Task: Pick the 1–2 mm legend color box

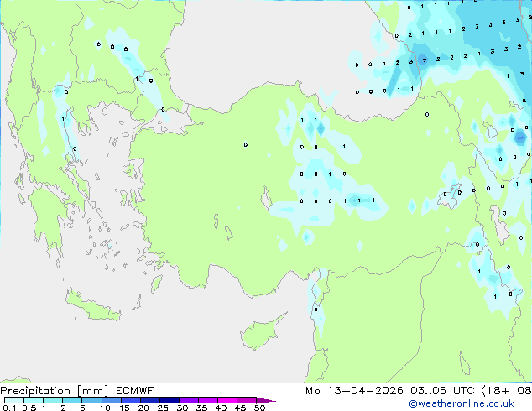Action: coord(53,400)
